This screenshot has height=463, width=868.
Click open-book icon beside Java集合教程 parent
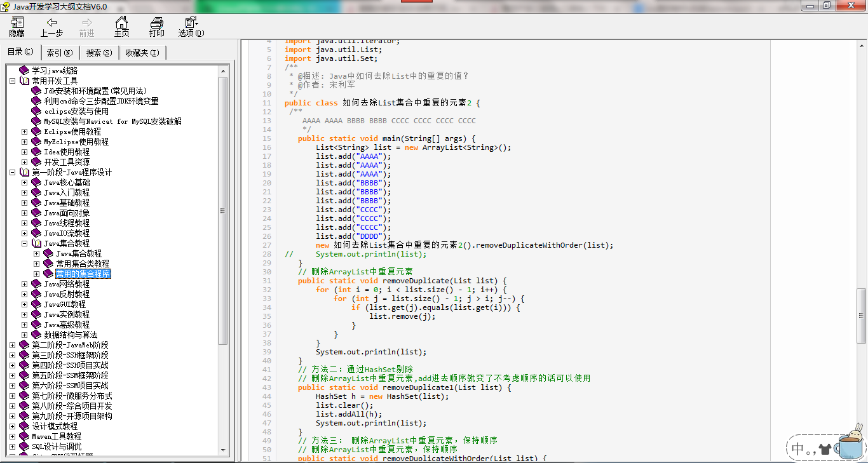(36, 243)
